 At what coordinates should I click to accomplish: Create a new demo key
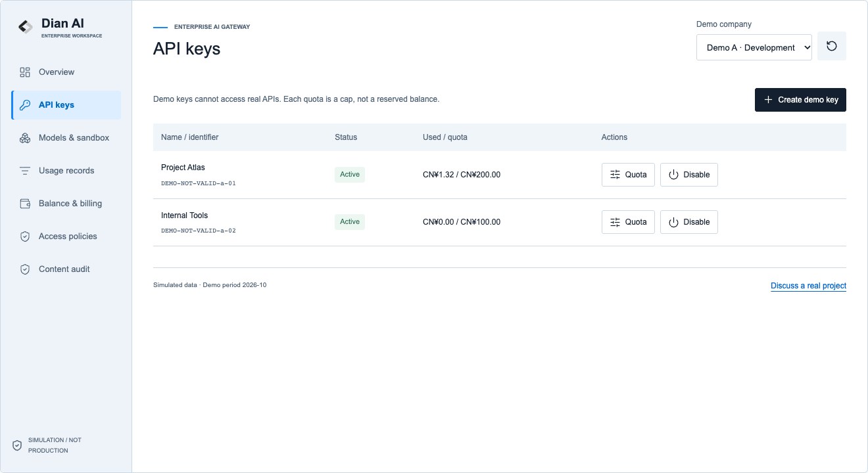coord(800,100)
